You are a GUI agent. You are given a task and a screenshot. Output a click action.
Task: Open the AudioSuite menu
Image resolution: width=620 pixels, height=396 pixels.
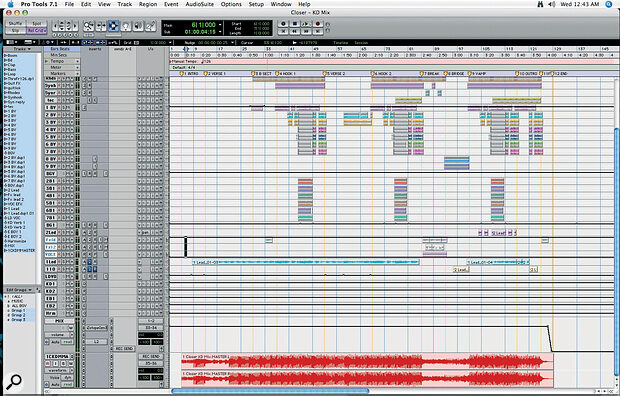tap(200, 4)
